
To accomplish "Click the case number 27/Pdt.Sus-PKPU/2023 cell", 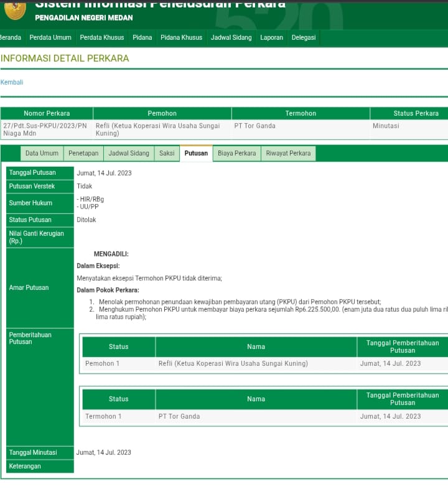I will (46, 129).
